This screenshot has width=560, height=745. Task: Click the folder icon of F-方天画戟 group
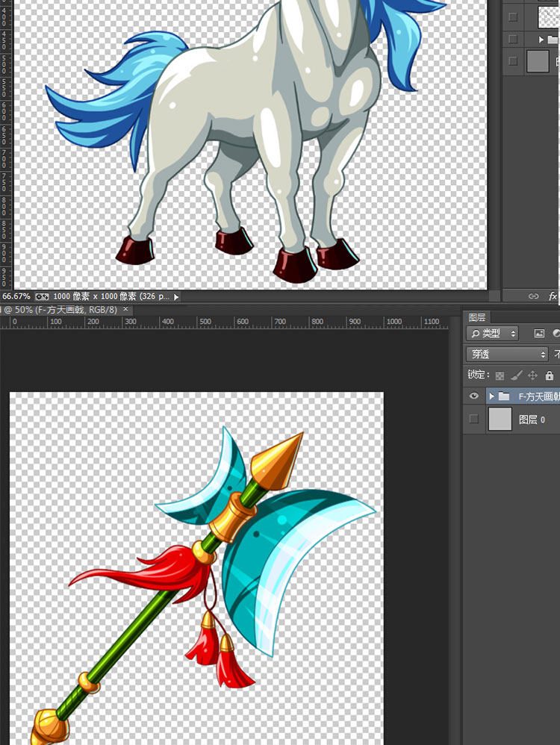[x=505, y=396]
